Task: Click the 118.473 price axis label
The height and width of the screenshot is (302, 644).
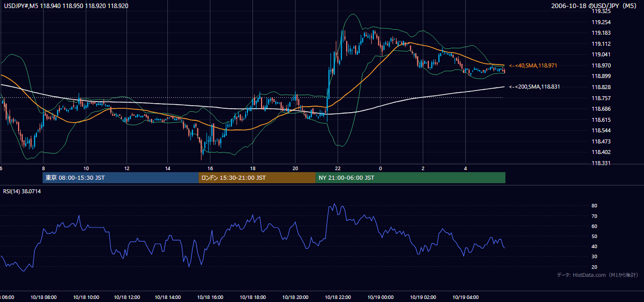Action: [601, 141]
